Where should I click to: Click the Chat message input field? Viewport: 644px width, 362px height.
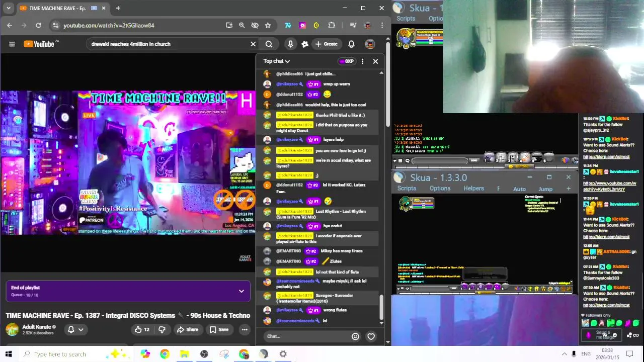pos(307,336)
